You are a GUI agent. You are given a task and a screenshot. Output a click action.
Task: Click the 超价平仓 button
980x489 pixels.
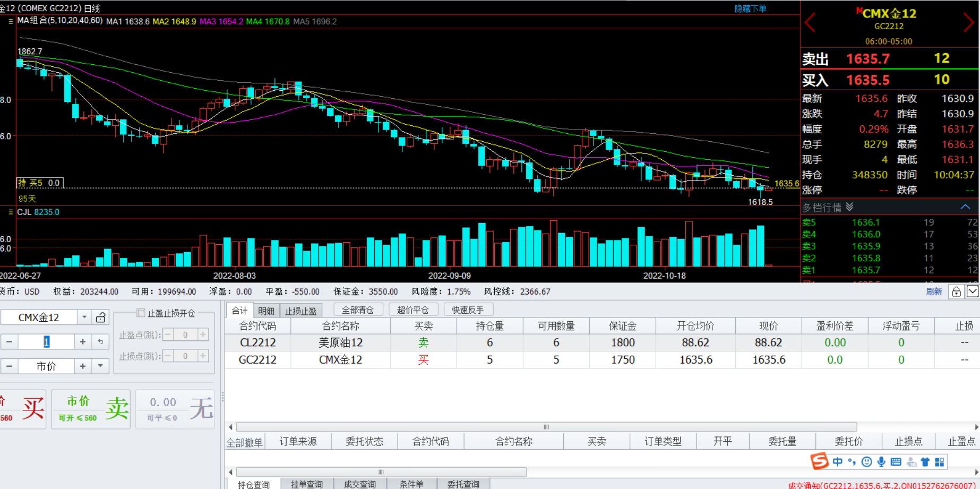click(413, 310)
